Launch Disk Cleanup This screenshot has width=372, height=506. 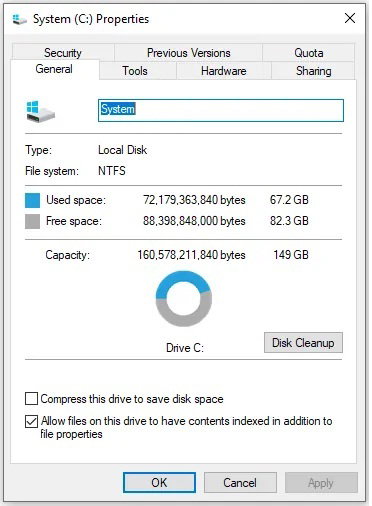tap(303, 343)
